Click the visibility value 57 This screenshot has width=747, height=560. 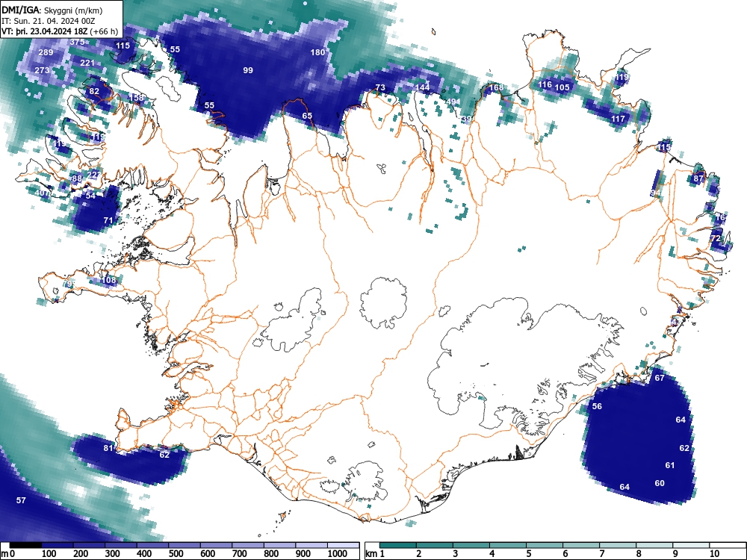coord(21,500)
